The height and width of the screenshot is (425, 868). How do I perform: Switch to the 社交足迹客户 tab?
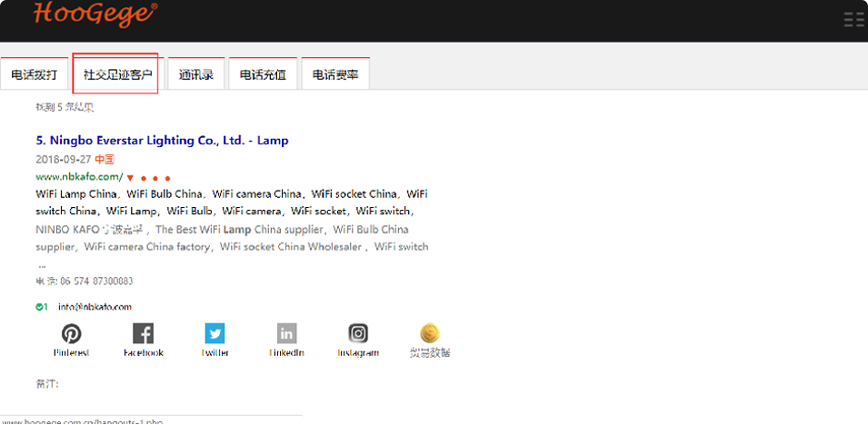point(117,74)
